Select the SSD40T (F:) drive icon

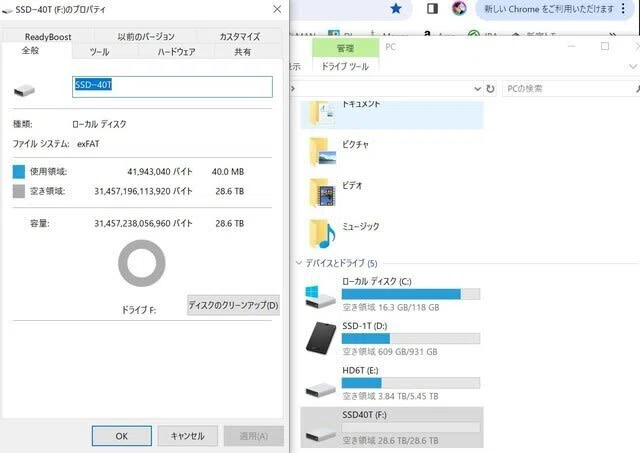click(320, 435)
